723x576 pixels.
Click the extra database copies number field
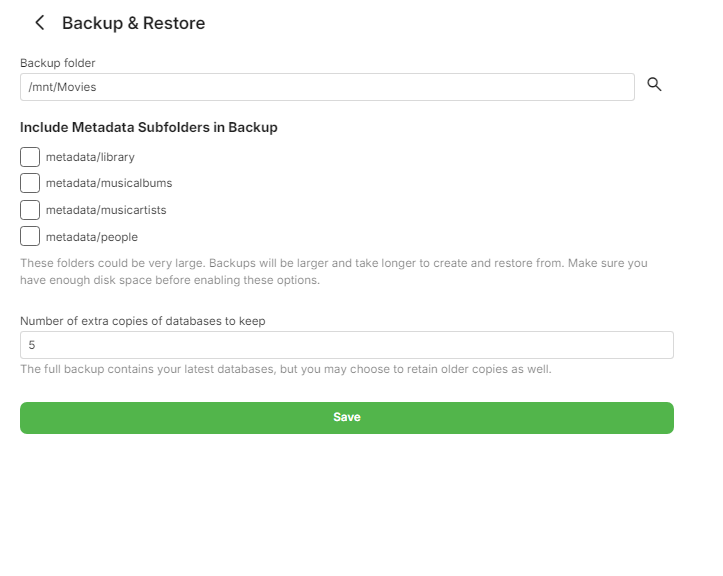coord(346,345)
